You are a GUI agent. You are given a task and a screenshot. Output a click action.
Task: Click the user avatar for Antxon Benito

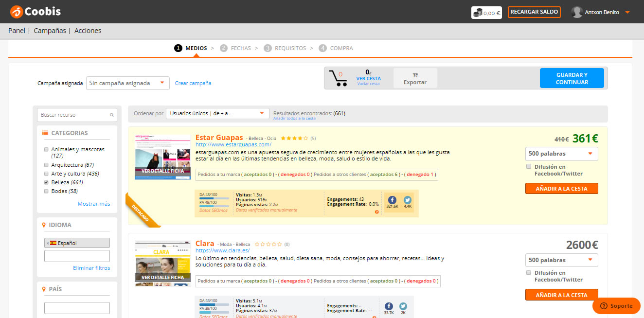tap(577, 12)
